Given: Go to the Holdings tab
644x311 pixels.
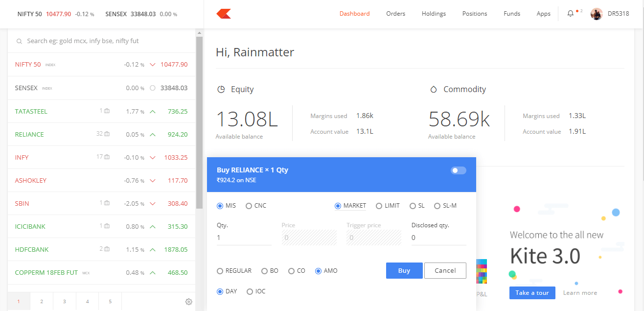Looking at the screenshot, I should point(434,14).
